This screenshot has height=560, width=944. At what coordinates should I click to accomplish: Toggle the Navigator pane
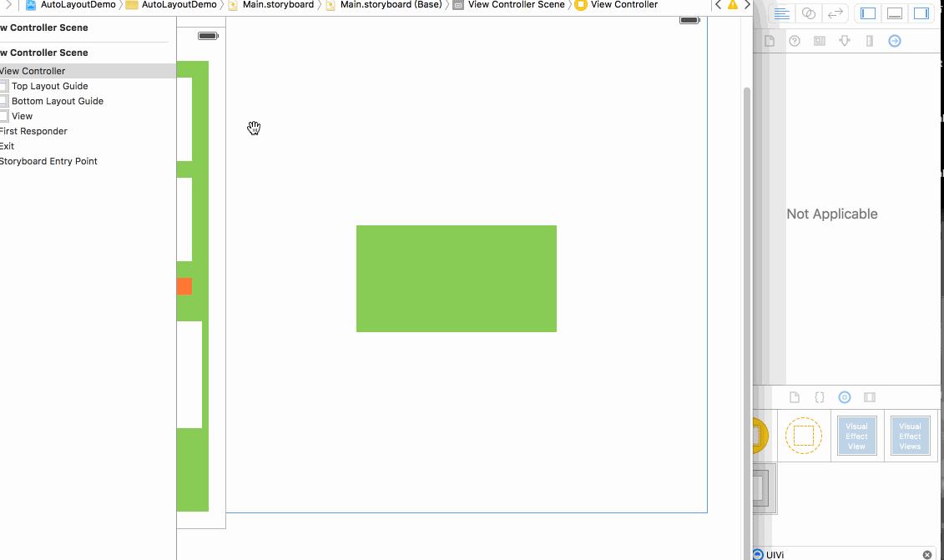868,14
